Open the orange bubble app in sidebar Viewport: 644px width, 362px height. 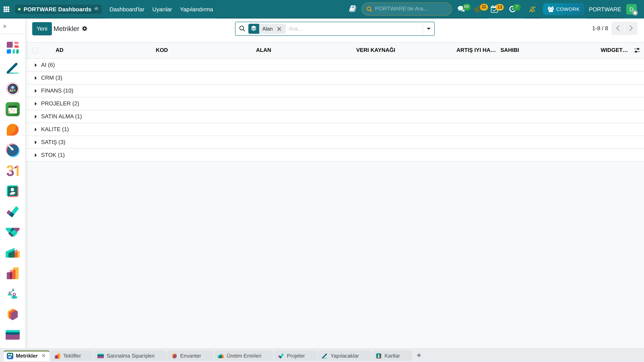click(13, 130)
